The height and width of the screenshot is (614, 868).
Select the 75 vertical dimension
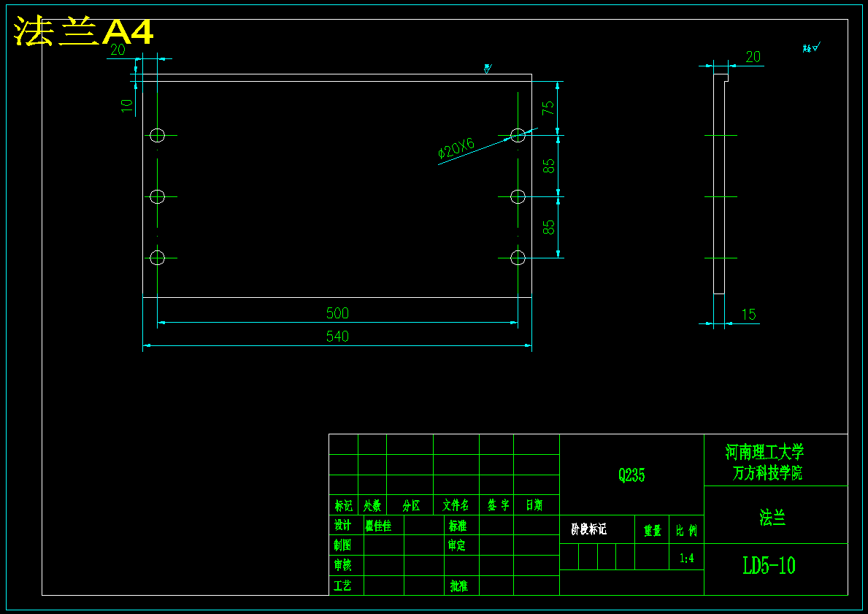pyautogui.click(x=548, y=107)
